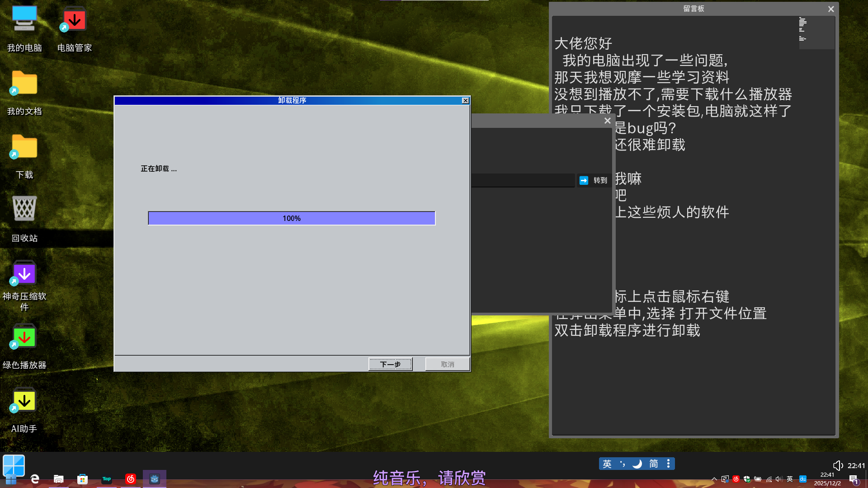Toggle the moon half-width mode on IME bar
The width and height of the screenshot is (868, 488).
click(x=637, y=464)
